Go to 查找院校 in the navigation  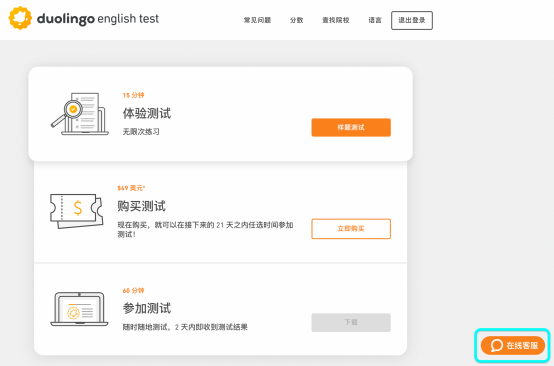click(336, 20)
